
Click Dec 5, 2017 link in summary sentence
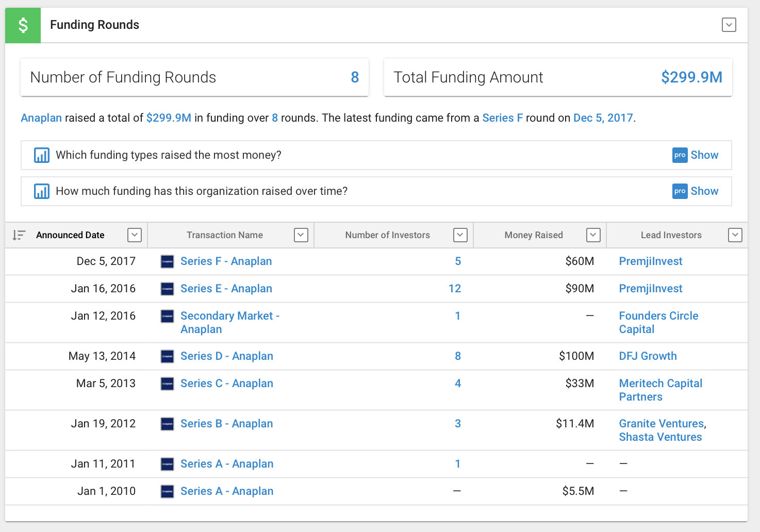pyautogui.click(x=603, y=118)
